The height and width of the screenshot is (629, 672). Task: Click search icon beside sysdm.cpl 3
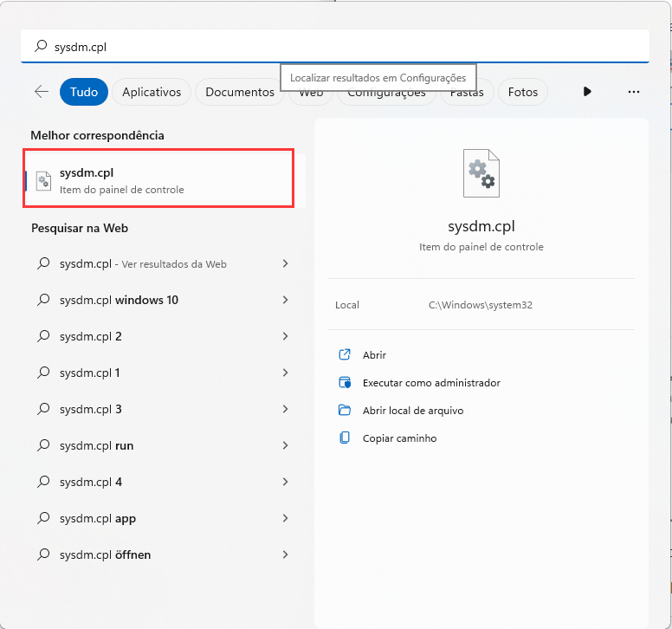pos(43,409)
